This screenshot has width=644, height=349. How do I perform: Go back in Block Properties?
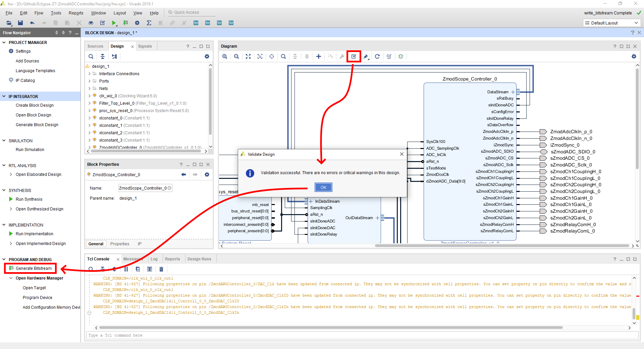click(183, 174)
